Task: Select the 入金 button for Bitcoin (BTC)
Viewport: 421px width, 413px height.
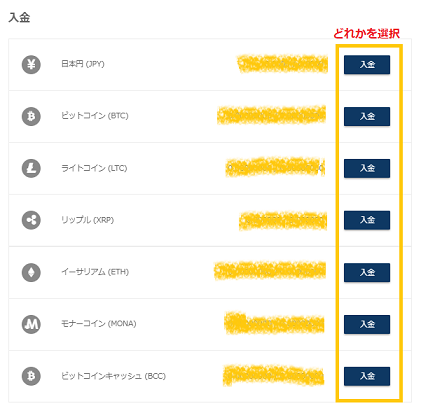Action: coord(367,116)
